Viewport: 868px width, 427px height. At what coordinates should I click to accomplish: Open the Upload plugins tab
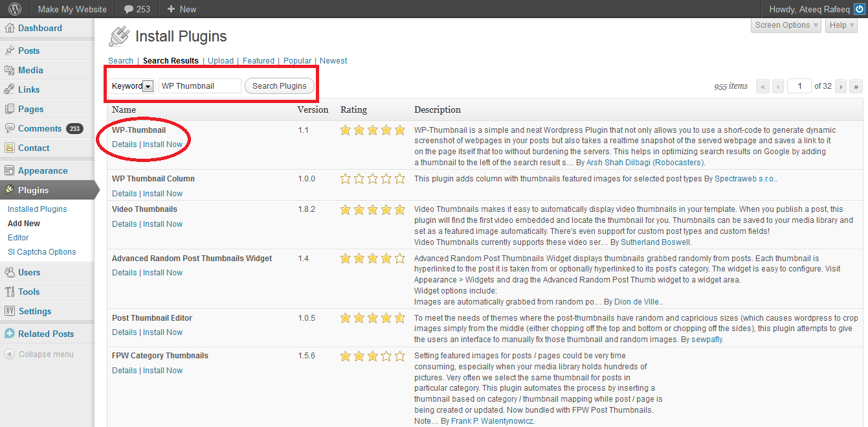tap(221, 61)
